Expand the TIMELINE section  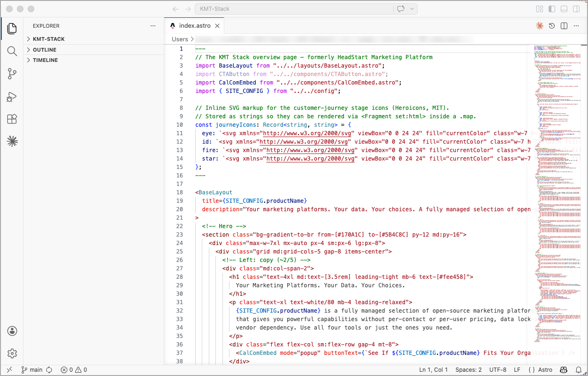pos(46,60)
